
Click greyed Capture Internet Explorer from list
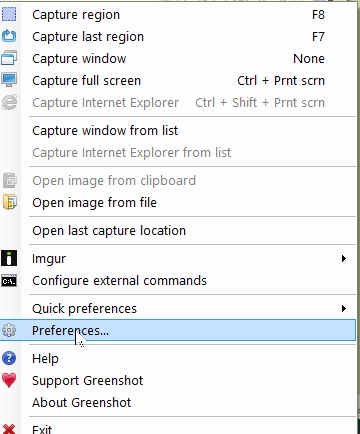[x=178, y=153]
